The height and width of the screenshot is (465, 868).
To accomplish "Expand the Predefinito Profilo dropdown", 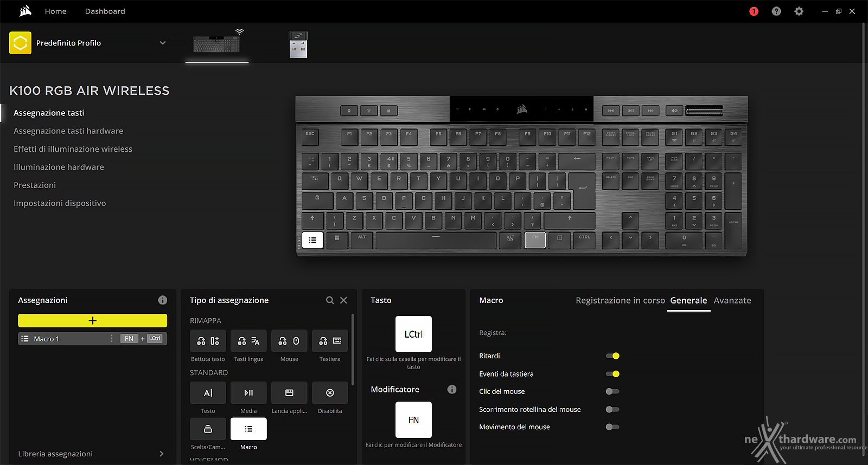I will pos(163,43).
